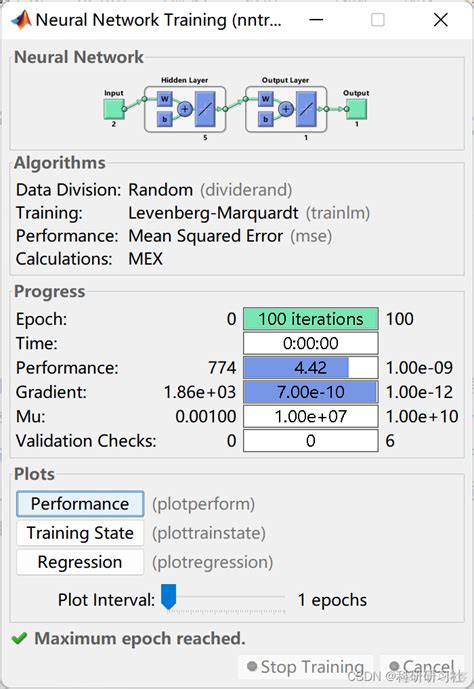The height and width of the screenshot is (689, 474).
Task: Select the hidden layer W weight block
Action: (x=165, y=99)
